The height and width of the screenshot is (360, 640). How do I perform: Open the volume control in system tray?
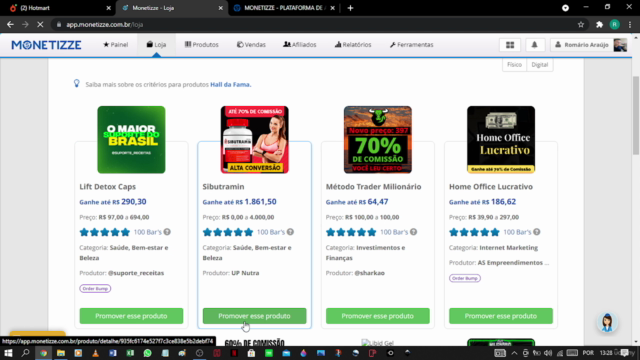point(548,353)
